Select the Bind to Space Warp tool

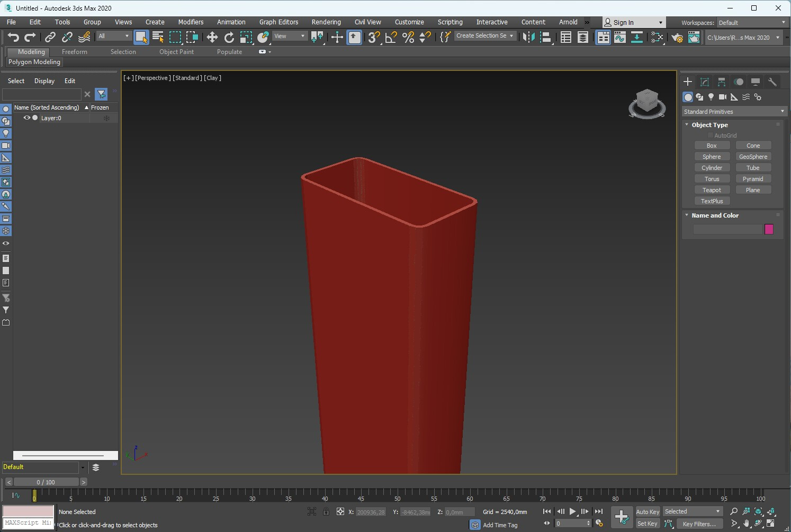pos(84,37)
